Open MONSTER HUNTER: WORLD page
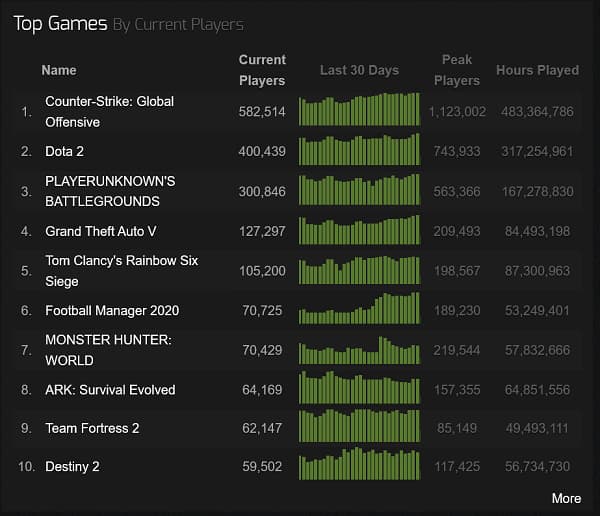The height and width of the screenshot is (516, 600). [108, 350]
